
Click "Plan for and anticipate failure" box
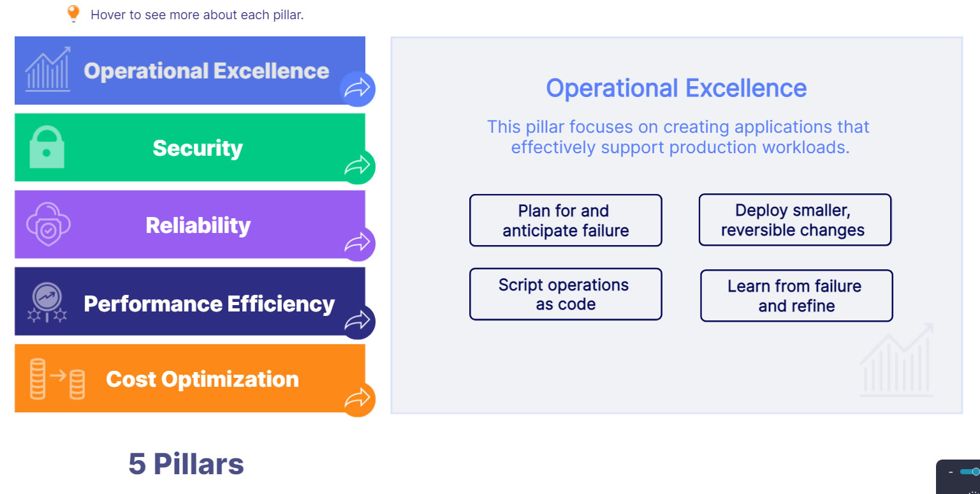566,220
